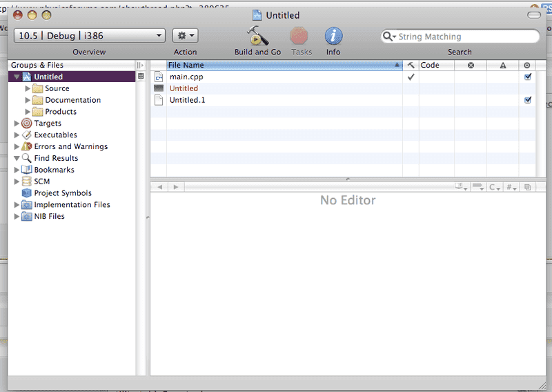Viewport: 552px width, 392px height.
Task: Click the red Tasks stop icon
Action: (x=299, y=36)
